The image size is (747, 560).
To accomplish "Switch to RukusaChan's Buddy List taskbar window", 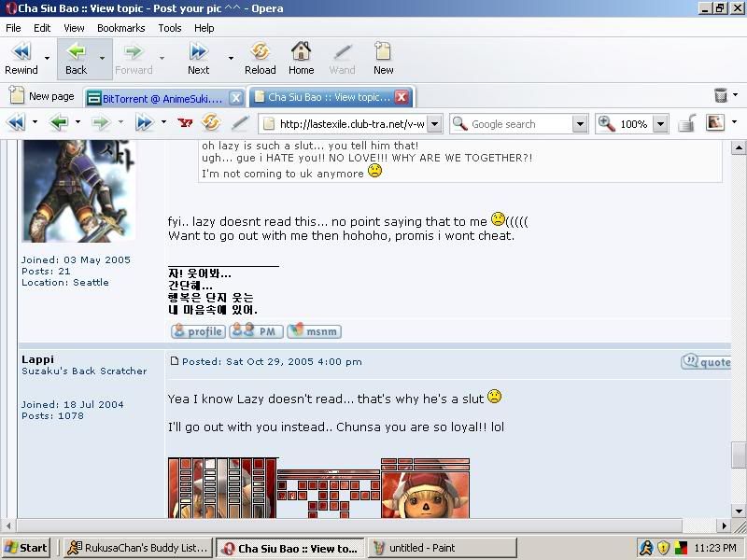I will click(x=137, y=548).
